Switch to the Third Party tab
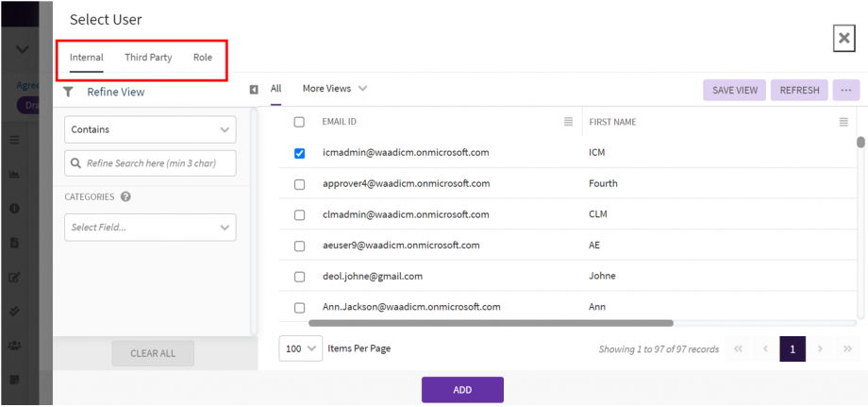Image resolution: width=868 pixels, height=407 pixels. (148, 58)
